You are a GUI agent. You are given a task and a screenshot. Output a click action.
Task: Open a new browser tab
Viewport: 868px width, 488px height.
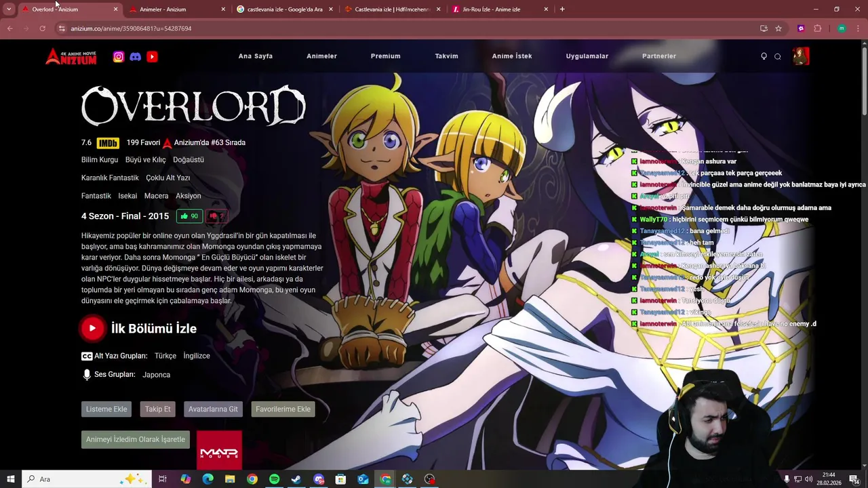pos(562,9)
